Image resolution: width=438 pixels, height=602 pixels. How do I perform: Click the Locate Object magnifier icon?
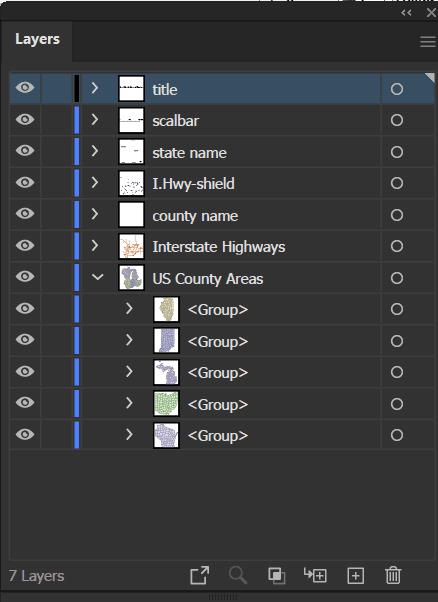point(238,576)
